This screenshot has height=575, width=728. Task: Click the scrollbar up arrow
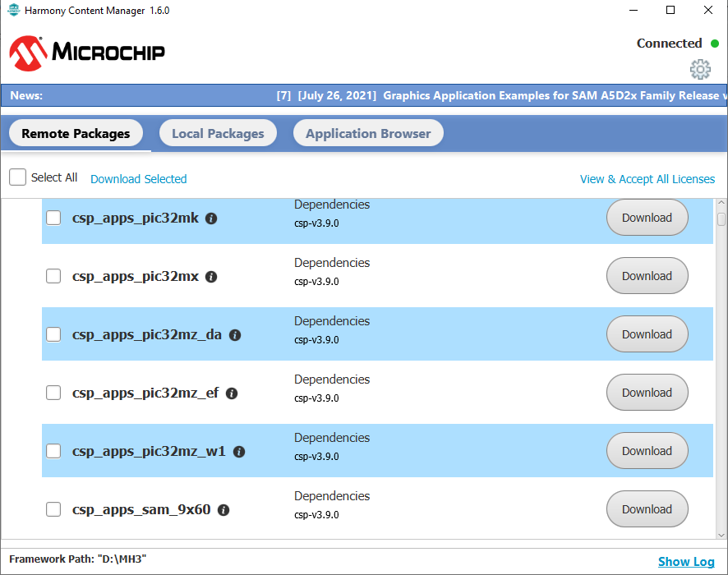pyautogui.click(x=721, y=203)
